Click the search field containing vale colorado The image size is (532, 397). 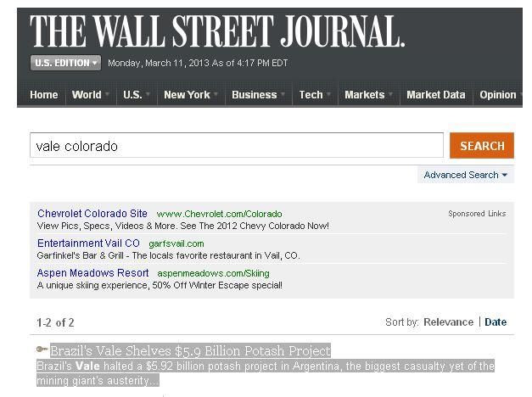click(x=236, y=146)
